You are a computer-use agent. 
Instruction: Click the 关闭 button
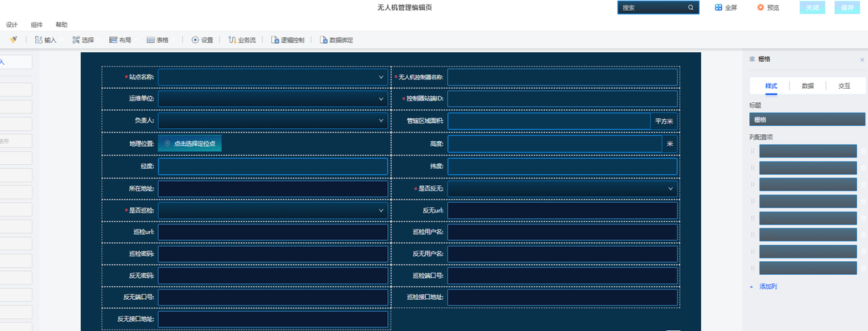point(812,8)
